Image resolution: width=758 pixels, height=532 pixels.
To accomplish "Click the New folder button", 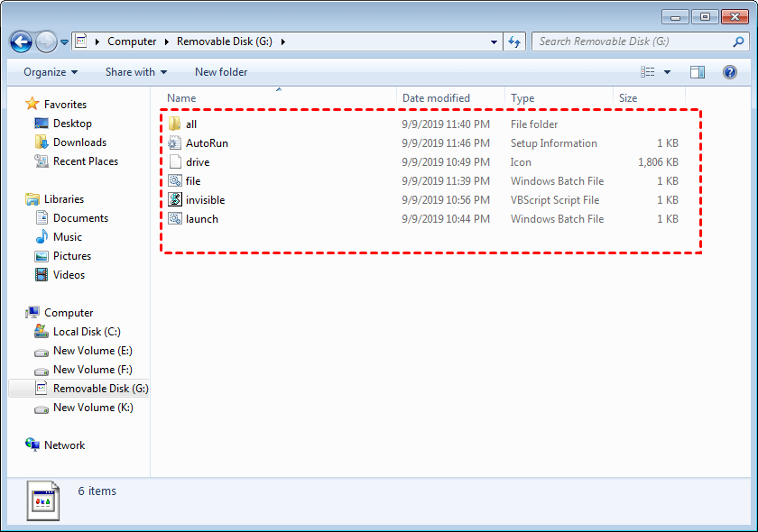I will (x=221, y=72).
